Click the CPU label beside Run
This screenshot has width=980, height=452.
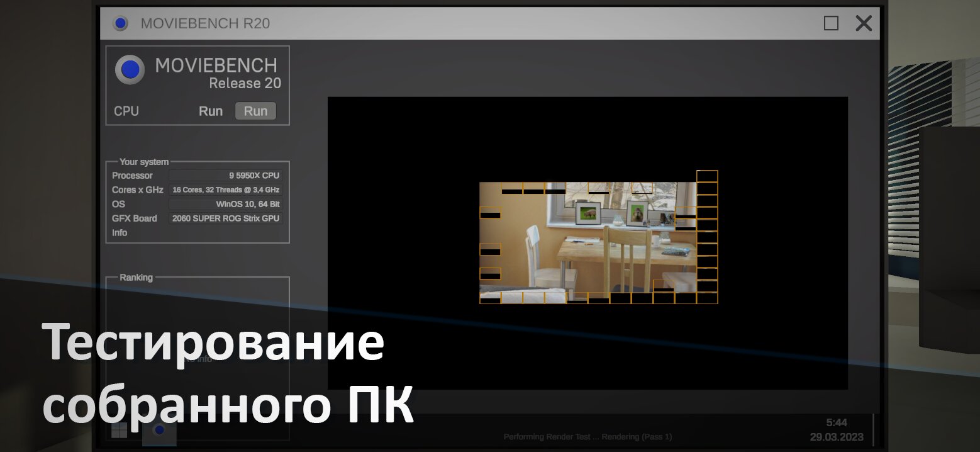coord(126,111)
